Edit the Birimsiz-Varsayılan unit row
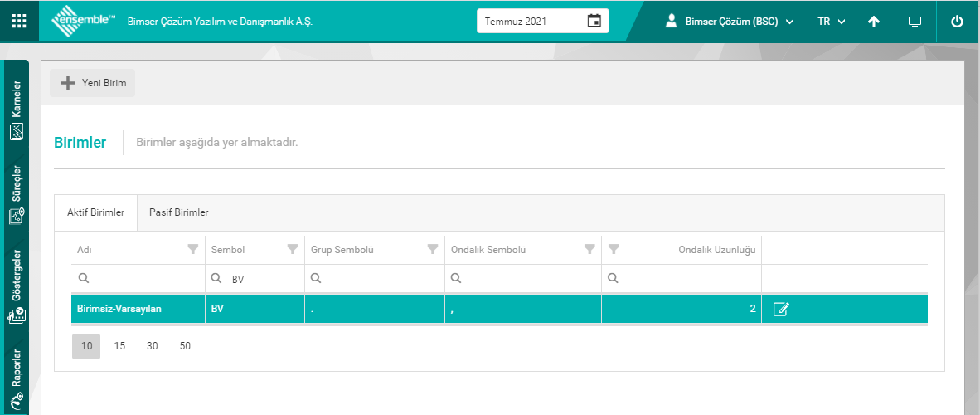The height and width of the screenshot is (415, 980). point(780,310)
